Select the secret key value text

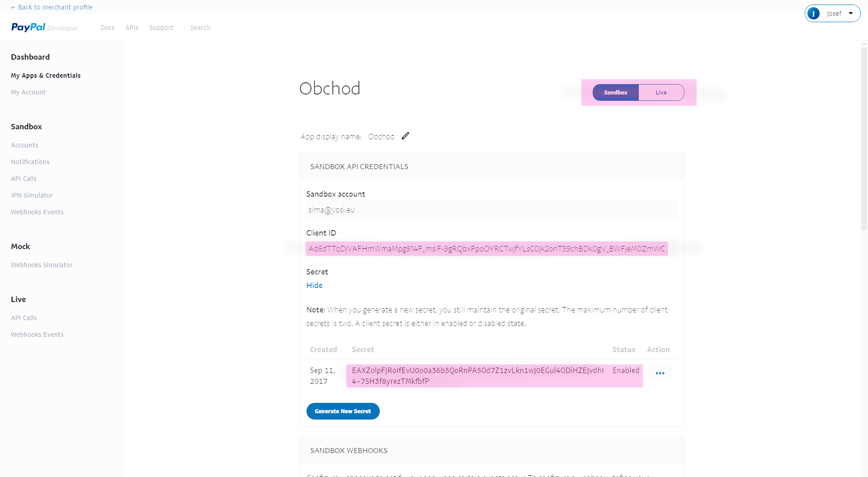(478, 376)
